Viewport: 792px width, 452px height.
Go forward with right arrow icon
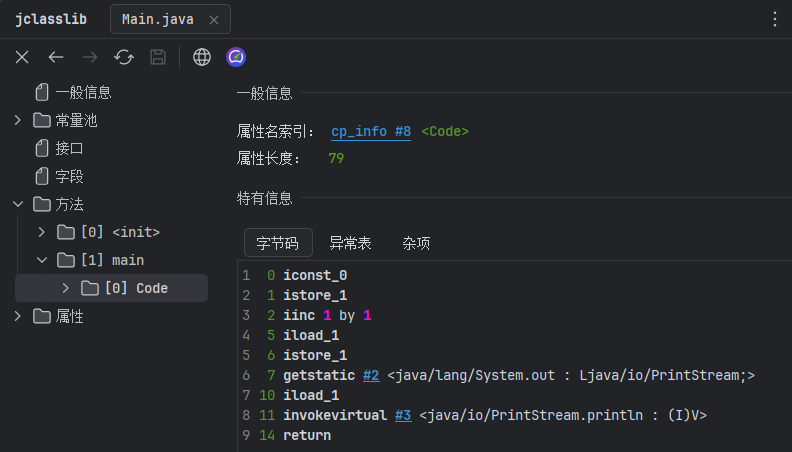click(x=90, y=57)
